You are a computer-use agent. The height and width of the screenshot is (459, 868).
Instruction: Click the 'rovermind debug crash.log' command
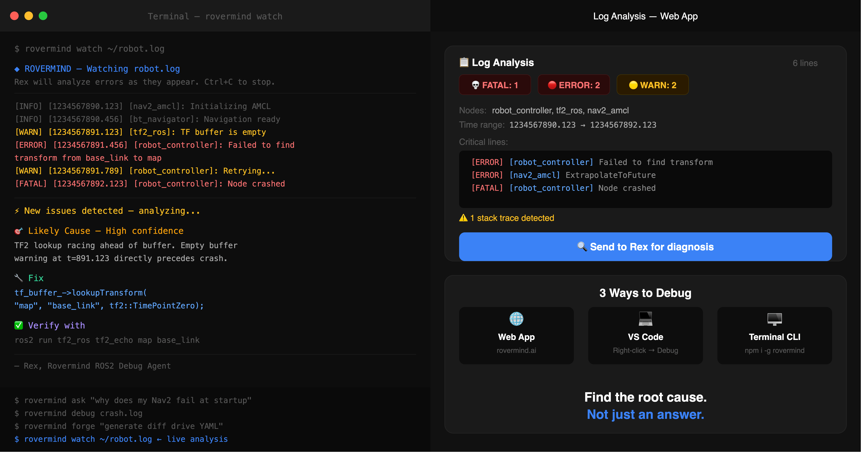[x=78, y=413]
